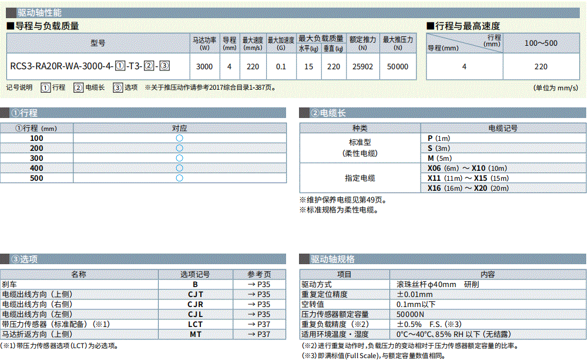Viewport: 588px width, 364px height.
Task: Click the '行程与最高速度' heading
Action: [x=468, y=26]
